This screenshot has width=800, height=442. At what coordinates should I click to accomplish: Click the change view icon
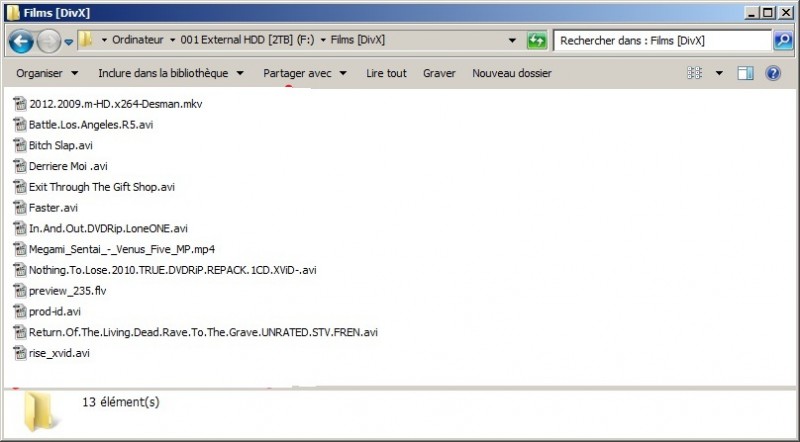[x=695, y=73]
